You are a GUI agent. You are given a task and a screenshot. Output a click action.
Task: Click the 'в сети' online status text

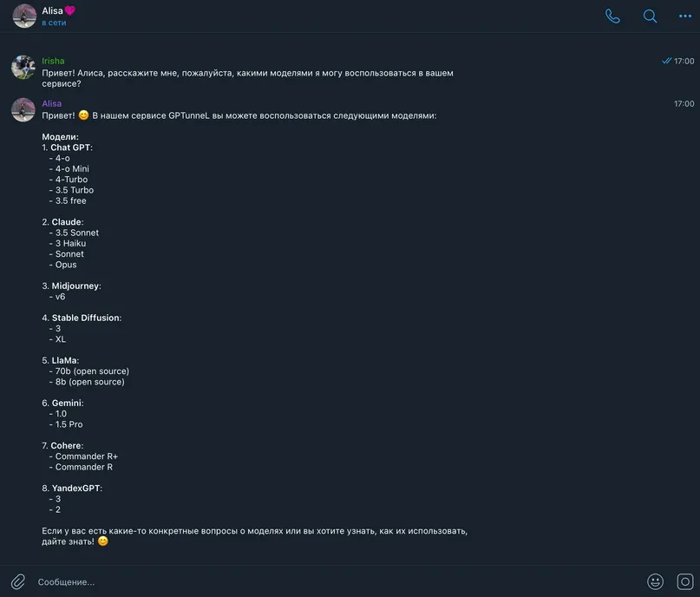54,23
